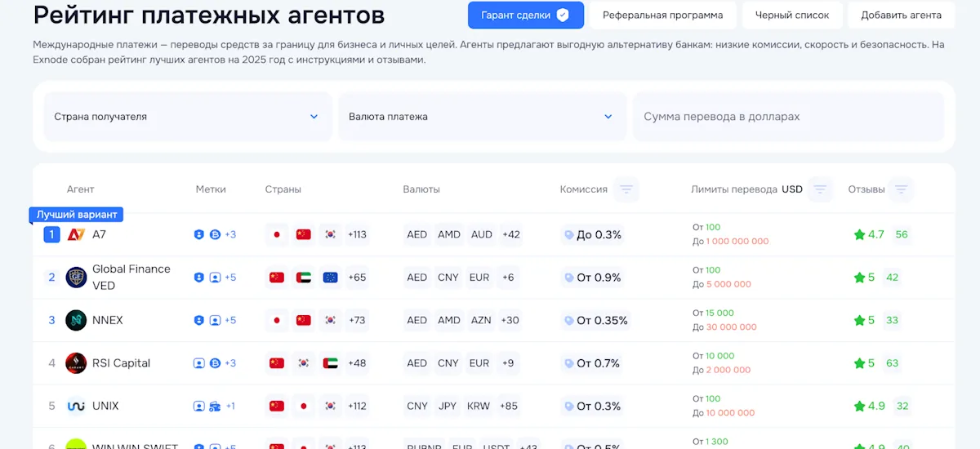Click the UNIX agent logo
This screenshot has width=980, height=449.
(x=76, y=406)
